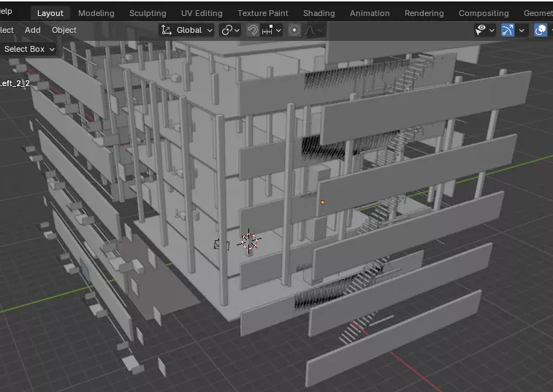Toggle snapping with the magnet icon
The height and width of the screenshot is (392, 553).
coord(253,31)
